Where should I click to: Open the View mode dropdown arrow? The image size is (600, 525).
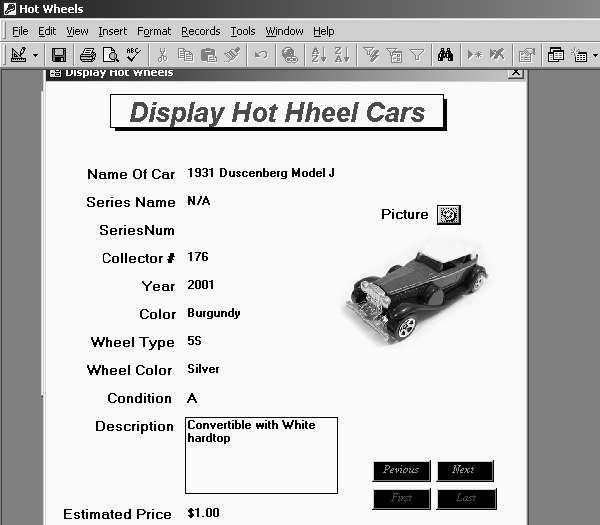click(36, 55)
